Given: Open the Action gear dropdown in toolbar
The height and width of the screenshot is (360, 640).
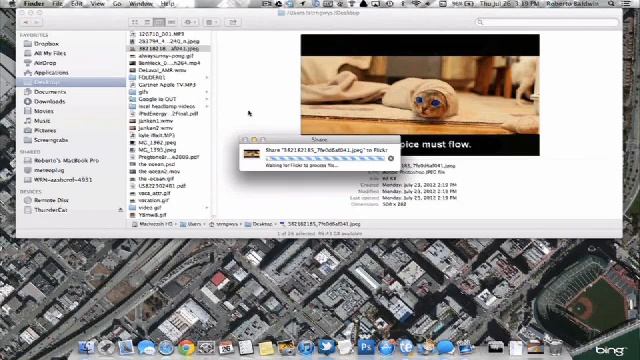Looking at the screenshot, I should (x=190, y=22).
